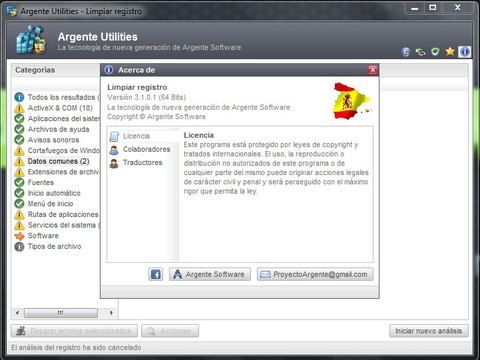Click the categories scrollbar right arrow
The image size is (480, 360).
pos(111,313)
